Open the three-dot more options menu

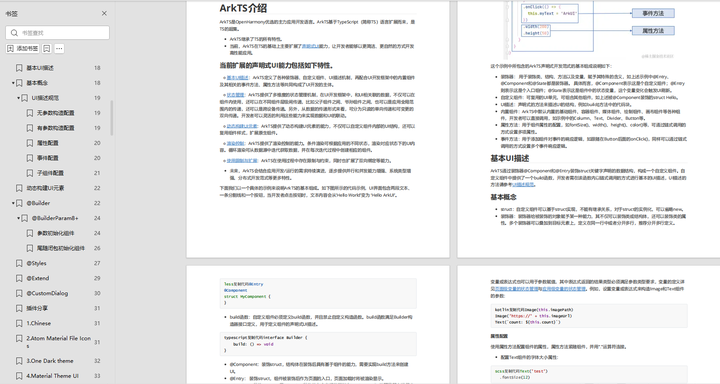pyautogui.click(x=59, y=48)
